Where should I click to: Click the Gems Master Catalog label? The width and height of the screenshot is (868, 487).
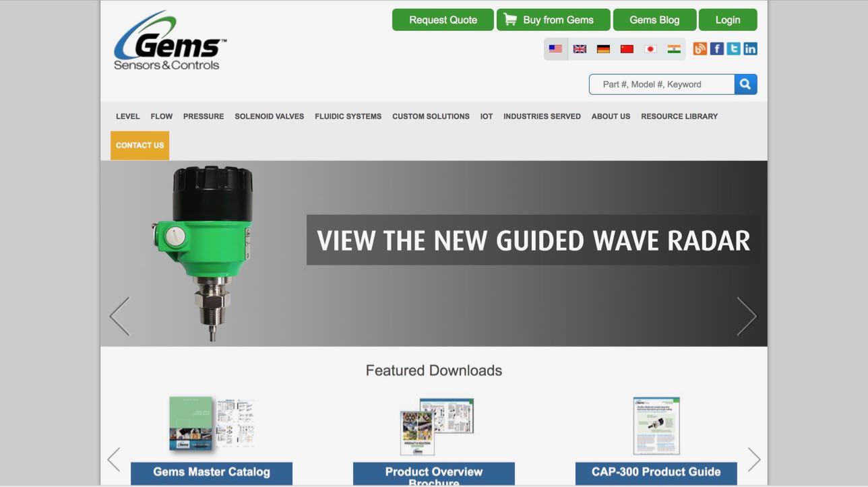(212, 473)
